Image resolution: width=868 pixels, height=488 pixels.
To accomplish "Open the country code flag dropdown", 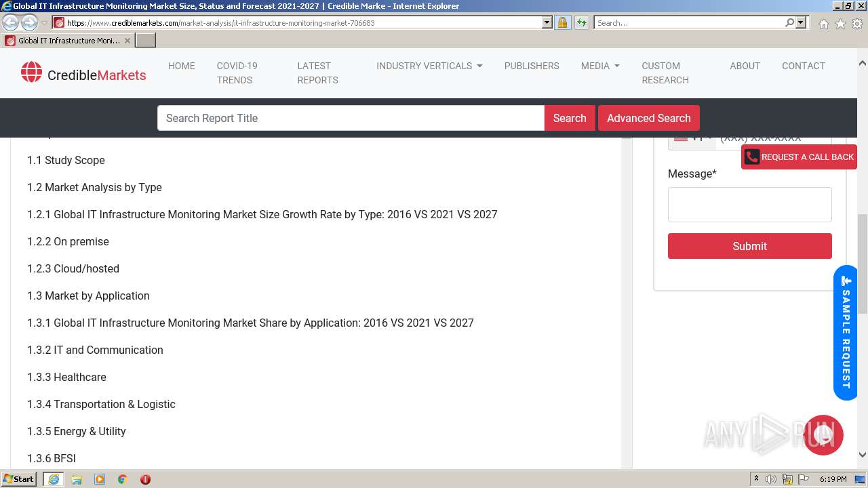I will coord(692,138).
